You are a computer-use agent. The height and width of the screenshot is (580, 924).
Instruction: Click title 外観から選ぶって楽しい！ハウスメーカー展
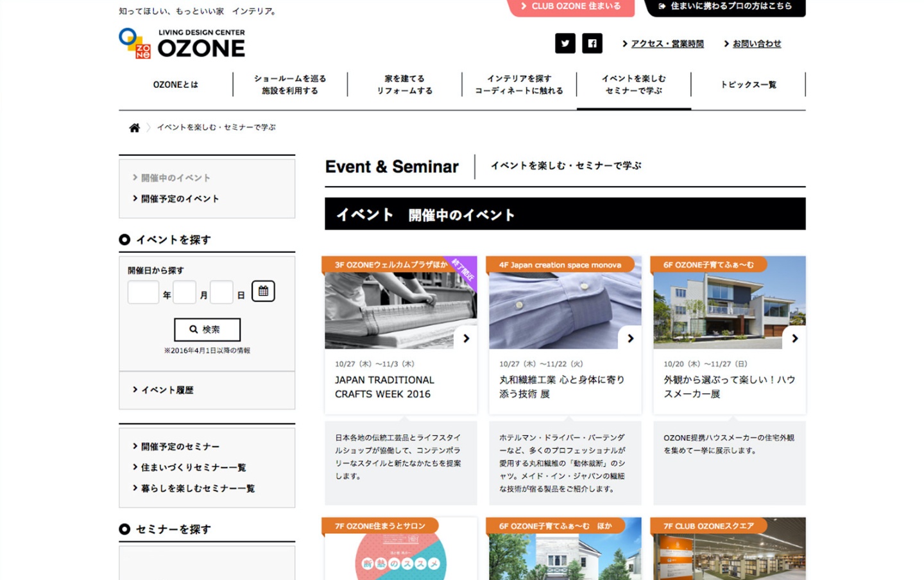point(729,387)
